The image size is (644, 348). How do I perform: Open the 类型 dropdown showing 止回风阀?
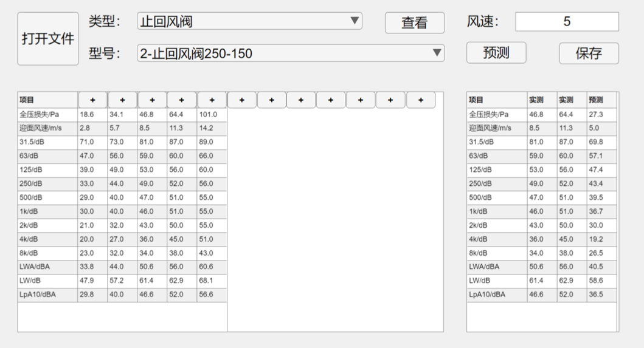tap(249, 21)
